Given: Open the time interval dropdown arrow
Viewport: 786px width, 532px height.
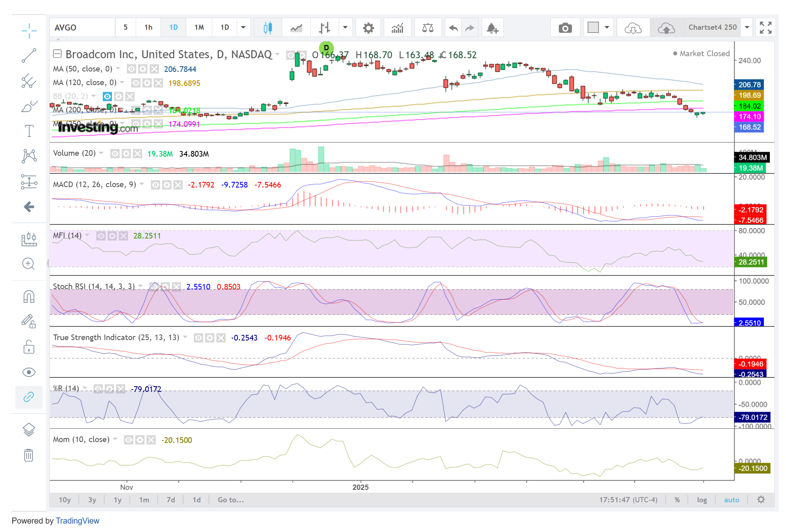Looking at the screenshot, I should tap(243, 28).
